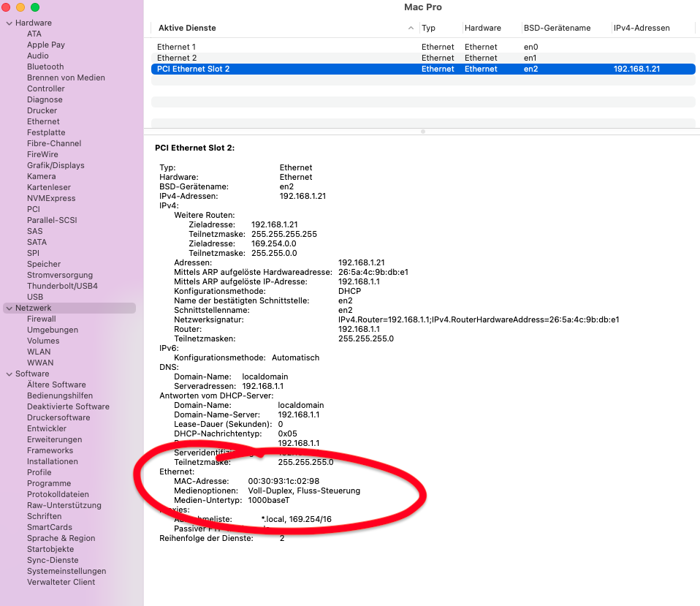Open Bedienungshilfen in the sidebar
Screen dimensions: 700x606
point(60,395)
